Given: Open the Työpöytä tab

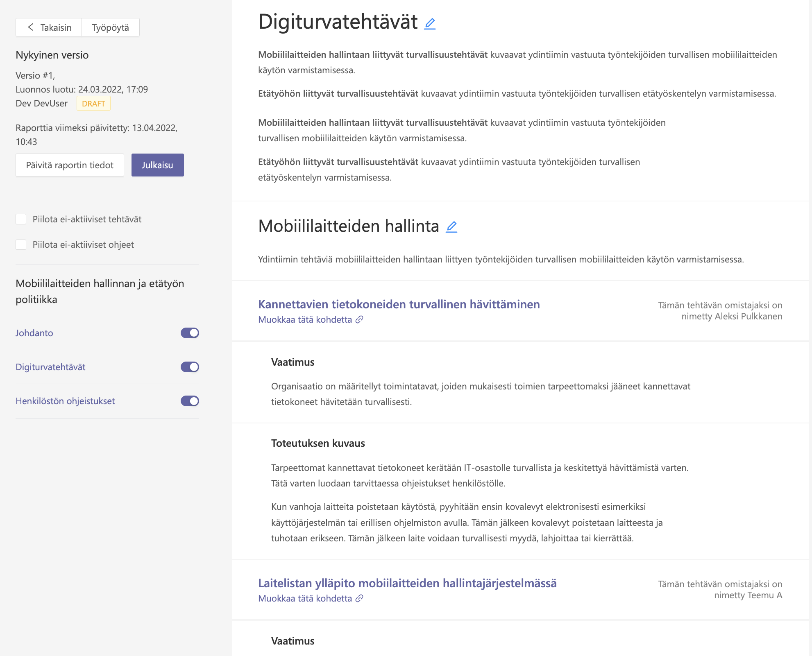Looking at the screenshot, I should [x=110, y=27].
